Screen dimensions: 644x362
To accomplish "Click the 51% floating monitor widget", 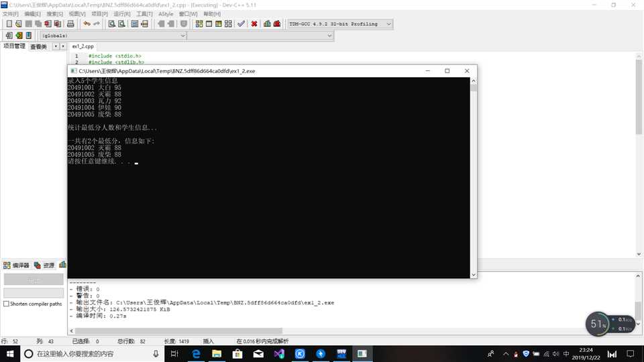I will (x=597, y=324).
